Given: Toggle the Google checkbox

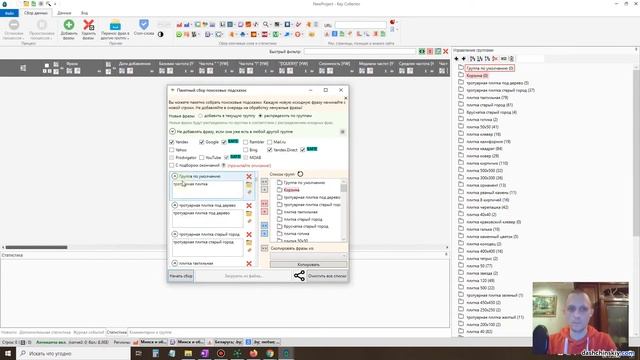Looking at the screenshot, I should click(x=202, y=142).
